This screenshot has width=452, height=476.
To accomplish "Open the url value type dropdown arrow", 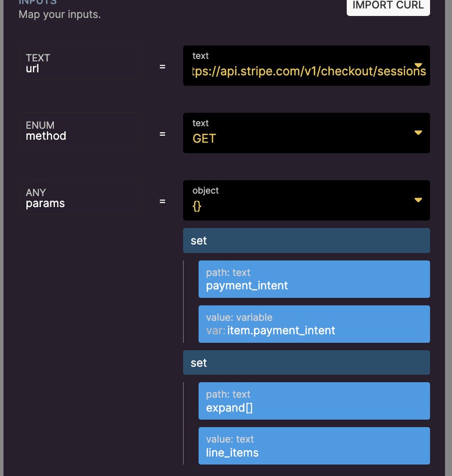I will [418, 65].
